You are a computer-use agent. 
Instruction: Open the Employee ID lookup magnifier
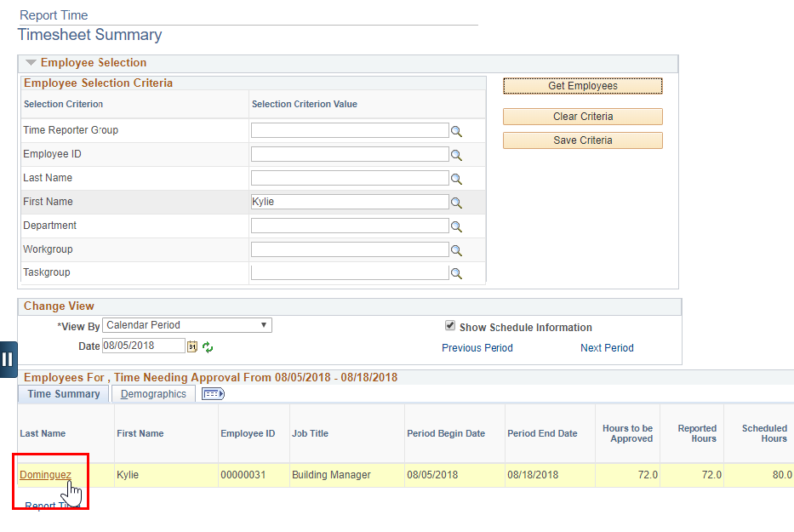(x=457, y=153)
